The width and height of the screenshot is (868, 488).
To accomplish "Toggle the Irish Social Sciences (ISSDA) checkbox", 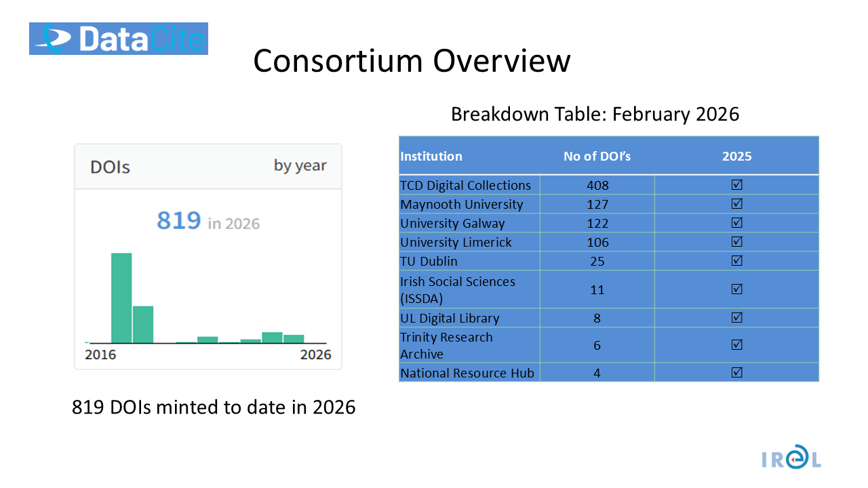I will pyautogui.click(x=737, y=289).
